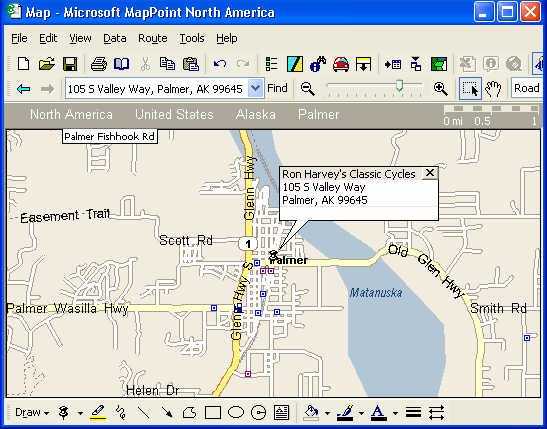Select the Oval drawing tool
This screenshot has width=547, height=429.
[x=236, y=413]
